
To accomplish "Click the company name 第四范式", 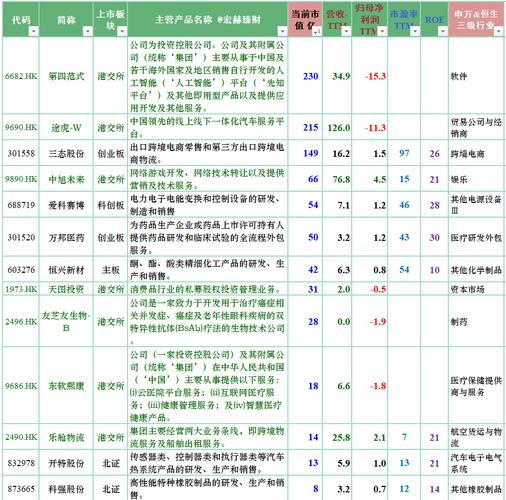I will coord(66,76).
